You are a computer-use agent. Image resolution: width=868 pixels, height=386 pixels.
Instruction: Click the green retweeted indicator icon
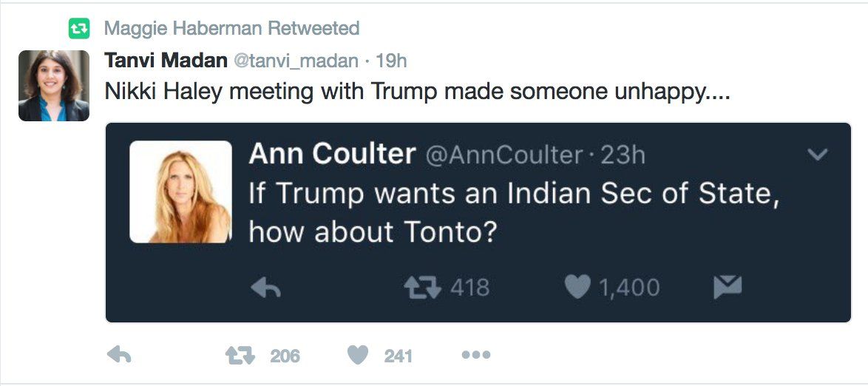(78, 29)
